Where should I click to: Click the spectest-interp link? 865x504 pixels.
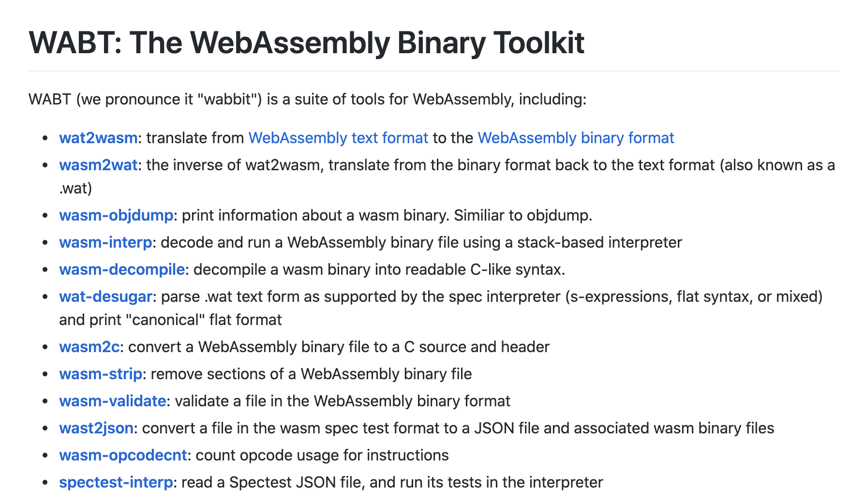[116, 482]
